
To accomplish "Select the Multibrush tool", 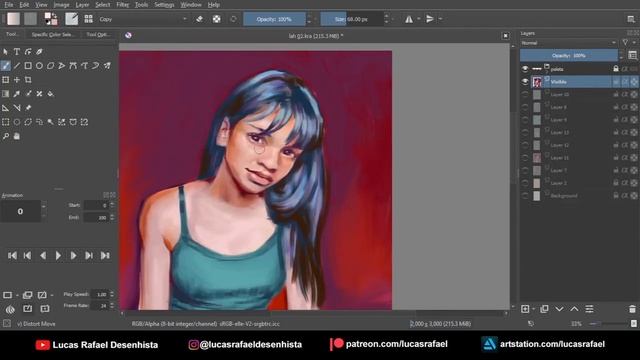I will click(107, 66).
